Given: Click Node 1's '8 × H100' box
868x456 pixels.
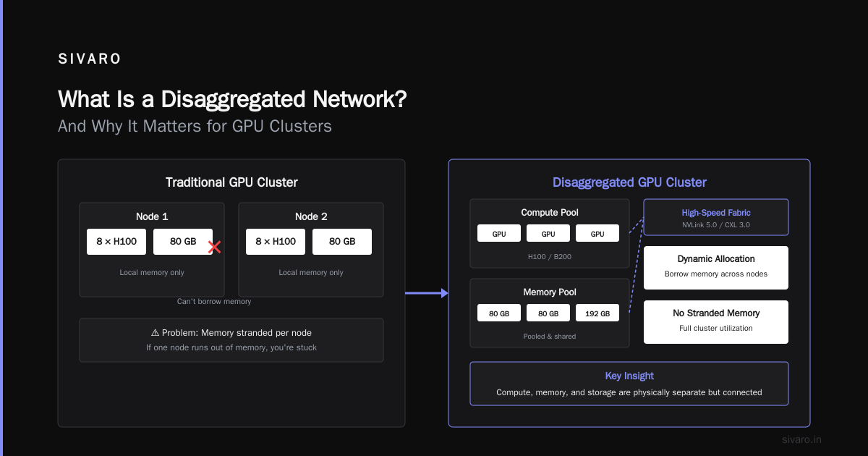Looking at the screenshot, I should point(116,242).
